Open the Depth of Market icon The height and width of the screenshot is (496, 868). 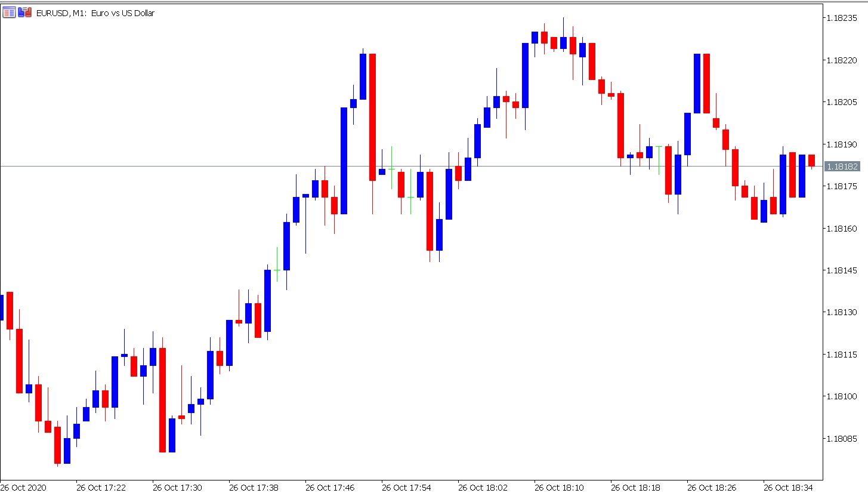click(24, 13)
